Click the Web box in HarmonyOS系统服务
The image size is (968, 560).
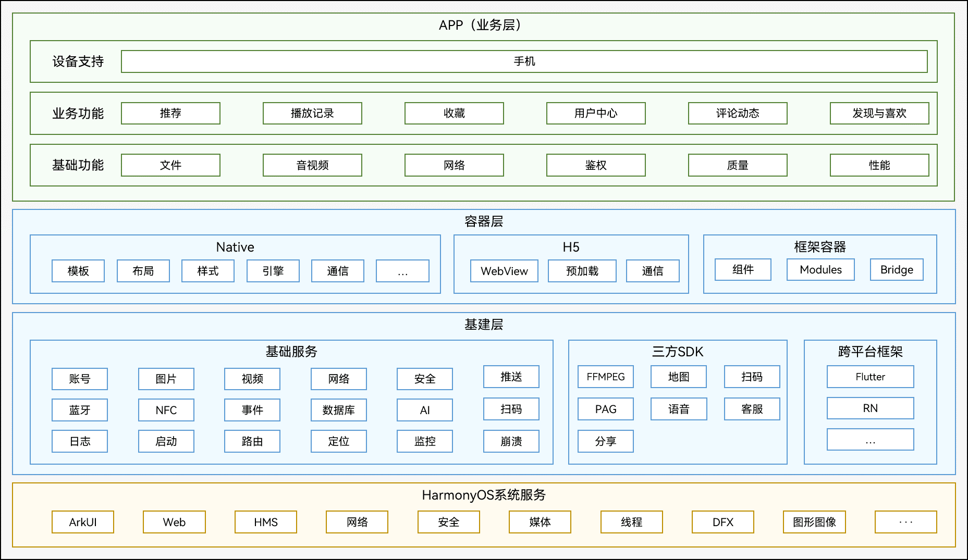coord(174,522)
